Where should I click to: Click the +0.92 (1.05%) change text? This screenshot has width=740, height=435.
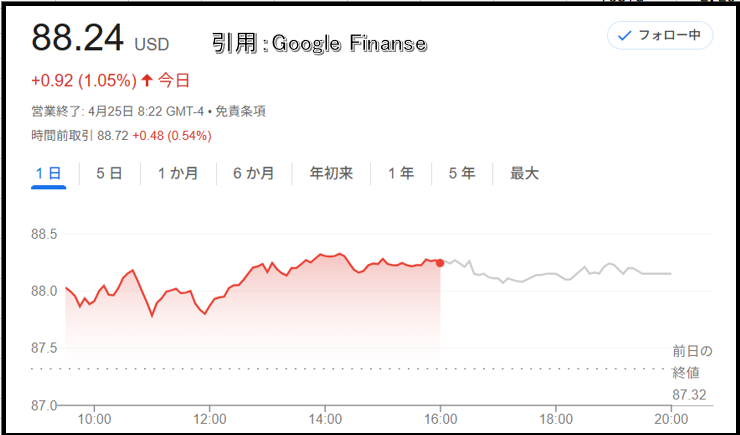(84, 81)
